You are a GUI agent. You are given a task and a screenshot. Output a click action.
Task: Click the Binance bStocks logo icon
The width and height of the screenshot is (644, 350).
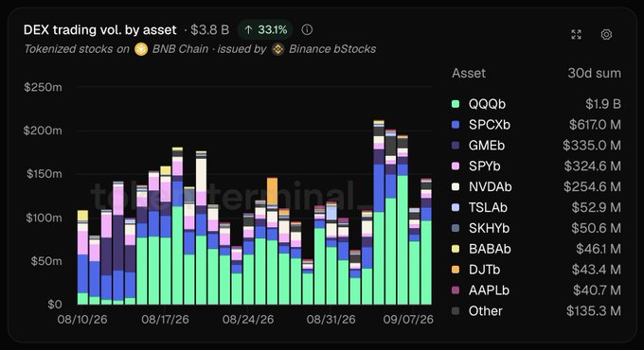point(278,49)
